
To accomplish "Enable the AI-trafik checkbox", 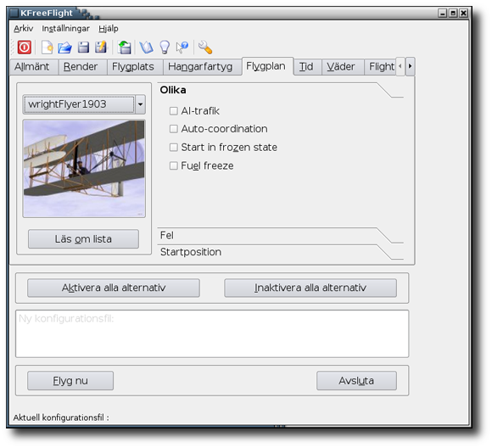I will [x=174, y=111].
